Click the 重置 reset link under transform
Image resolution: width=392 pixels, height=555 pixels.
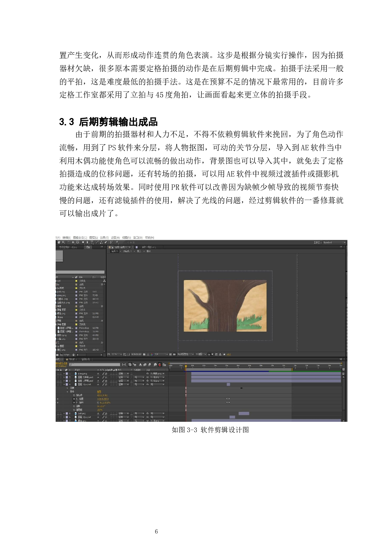(x=99, y=392)
